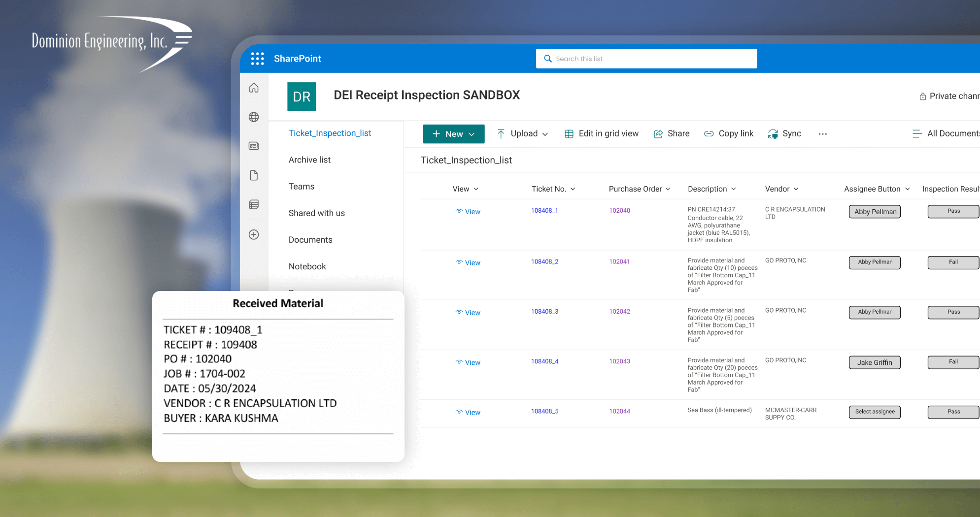This screenshot has width=980, height=517.
Task: Click the Private channel lock label
Action: (x=949, y=96)
